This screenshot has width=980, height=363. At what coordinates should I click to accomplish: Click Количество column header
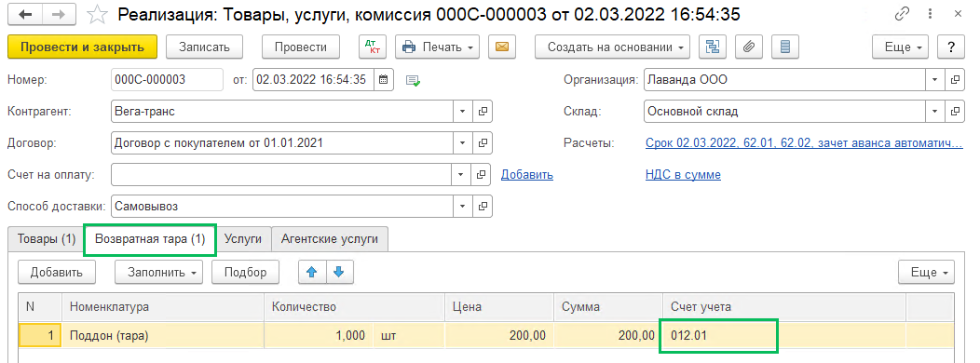pyautogui.click(x=354, y=307)
